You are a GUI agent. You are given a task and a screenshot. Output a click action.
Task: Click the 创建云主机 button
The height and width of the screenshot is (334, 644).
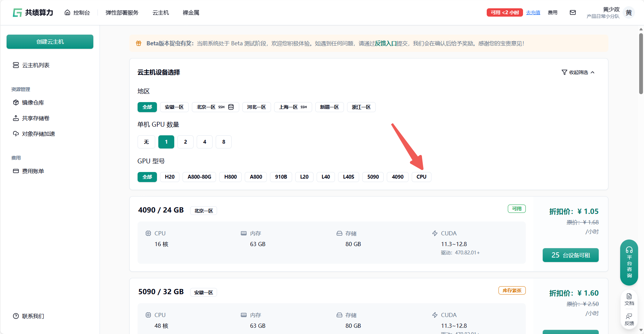tap(50, 42)
